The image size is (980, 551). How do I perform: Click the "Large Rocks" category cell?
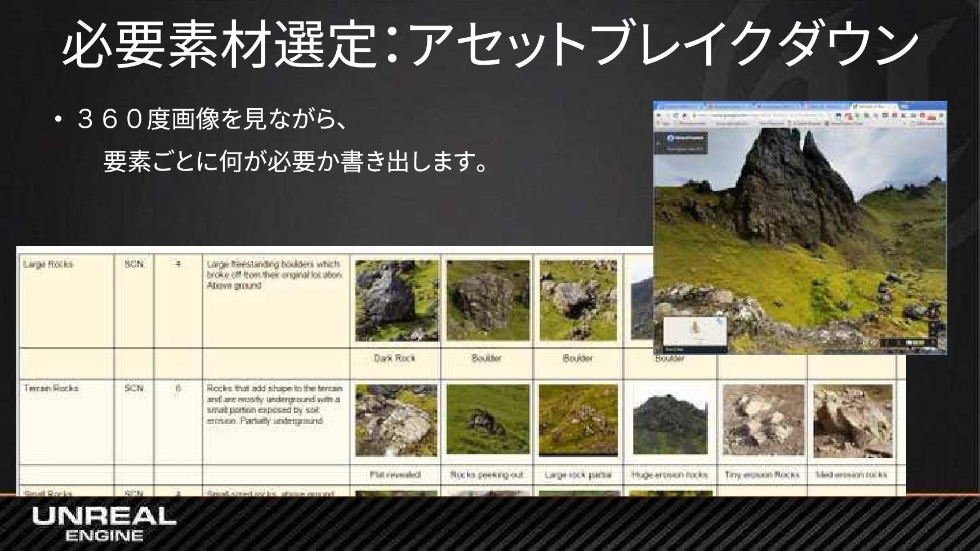[x=67, y=301]
